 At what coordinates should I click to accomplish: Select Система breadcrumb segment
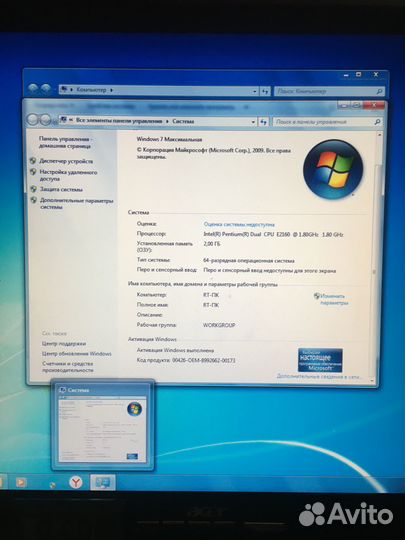pyautogui.click(x=183, y=121)
